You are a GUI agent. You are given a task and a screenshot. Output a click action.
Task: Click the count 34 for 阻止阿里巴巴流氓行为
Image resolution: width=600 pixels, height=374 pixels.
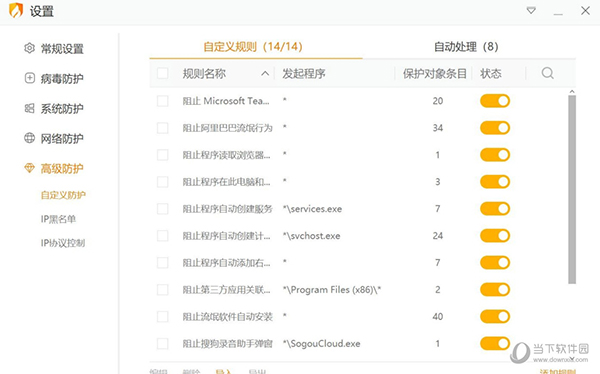(x=438, y=128)
